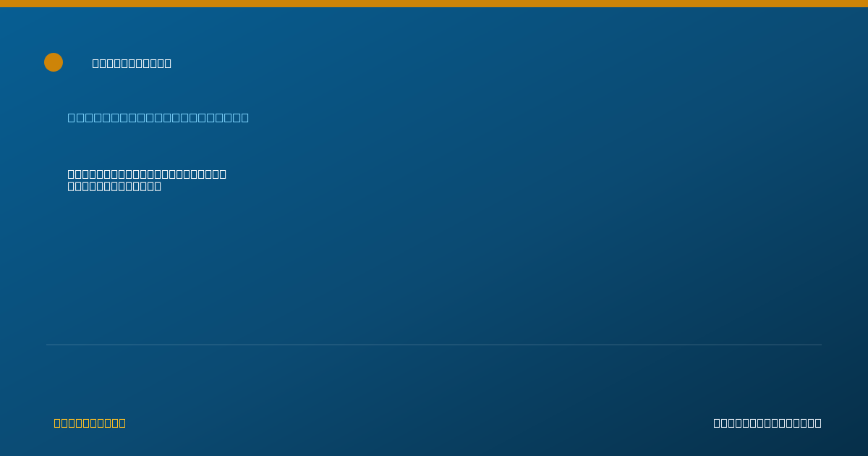Select the light blue heading line

click(158, 117)
